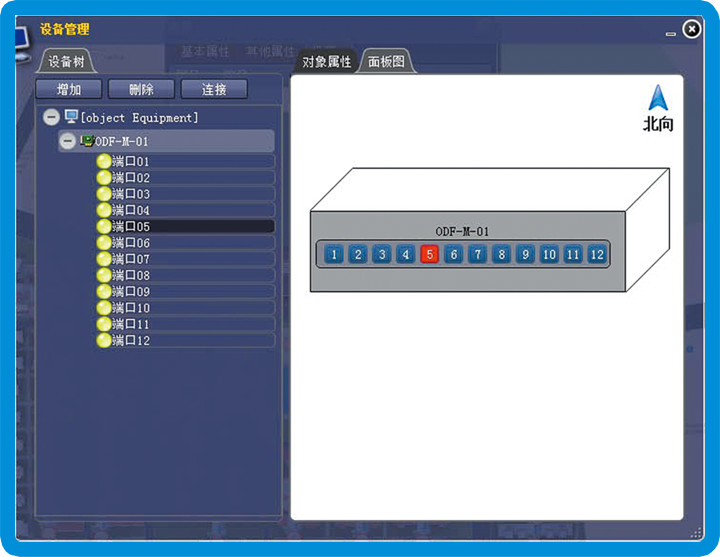Click the yellow ball icon of 端口10
Image resolution: width=720 pixels, height=557 pixels.
tap(104, 308)
